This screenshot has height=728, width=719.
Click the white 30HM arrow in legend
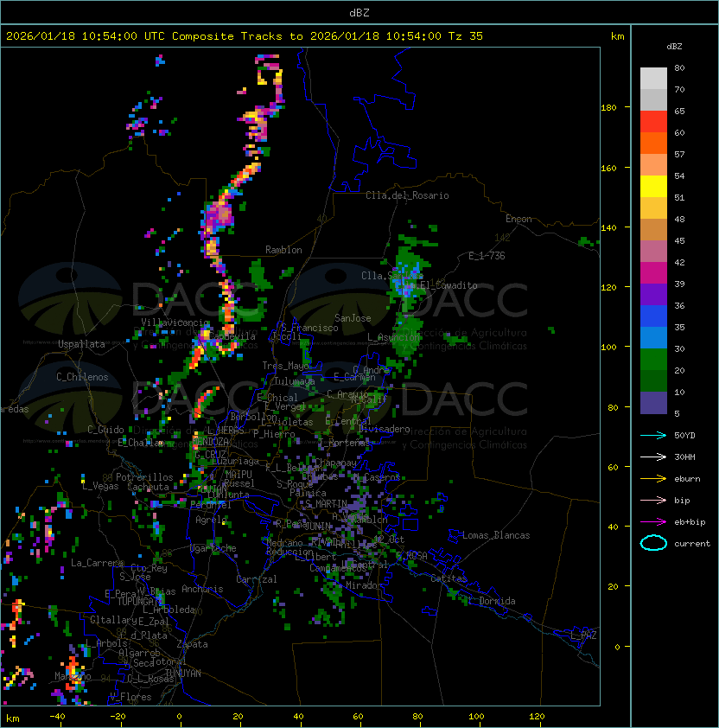click(x=653, y=457)
